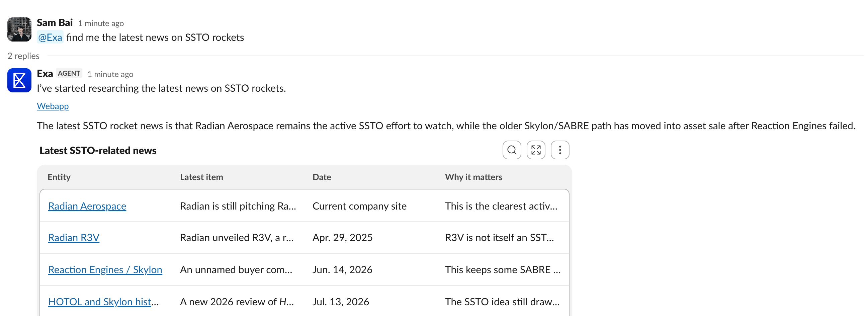
Task: Open the Reaction Engines / Skylon link
Action: [105, 269]
